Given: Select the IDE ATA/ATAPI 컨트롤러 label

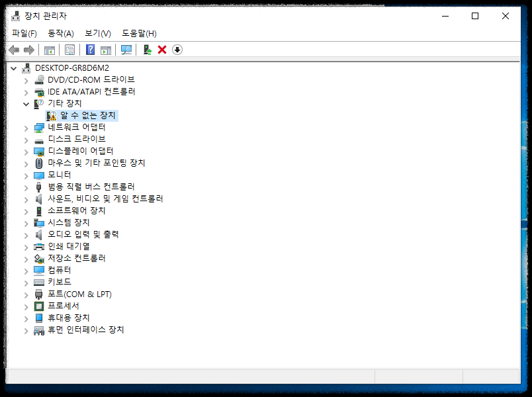Looking at the screenshot, I should [91, 91].
